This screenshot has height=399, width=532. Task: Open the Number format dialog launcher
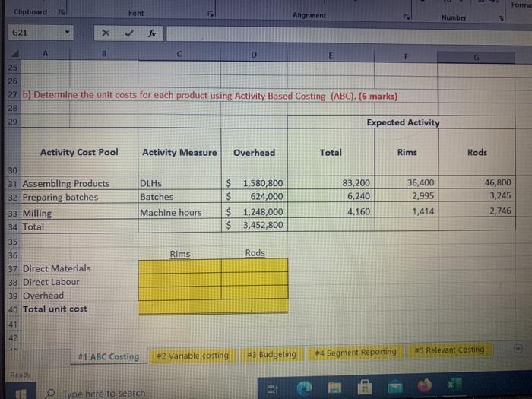(501, 18)
